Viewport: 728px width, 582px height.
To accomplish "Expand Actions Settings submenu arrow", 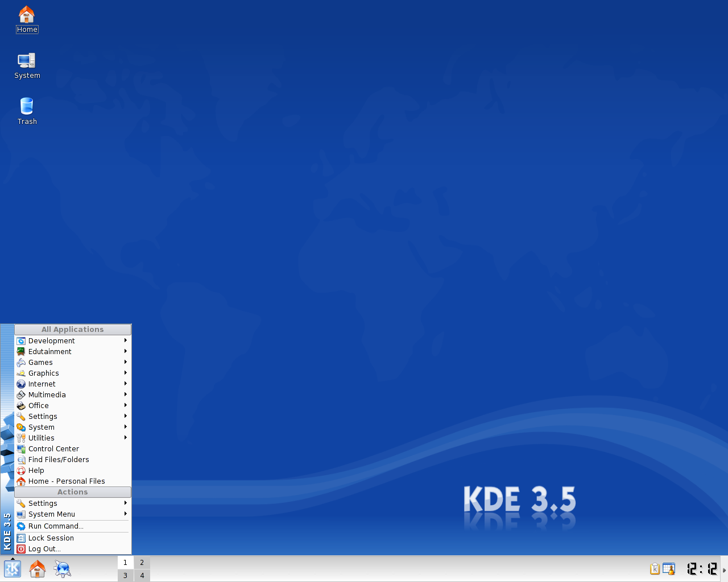I will [x=126, y=503].
